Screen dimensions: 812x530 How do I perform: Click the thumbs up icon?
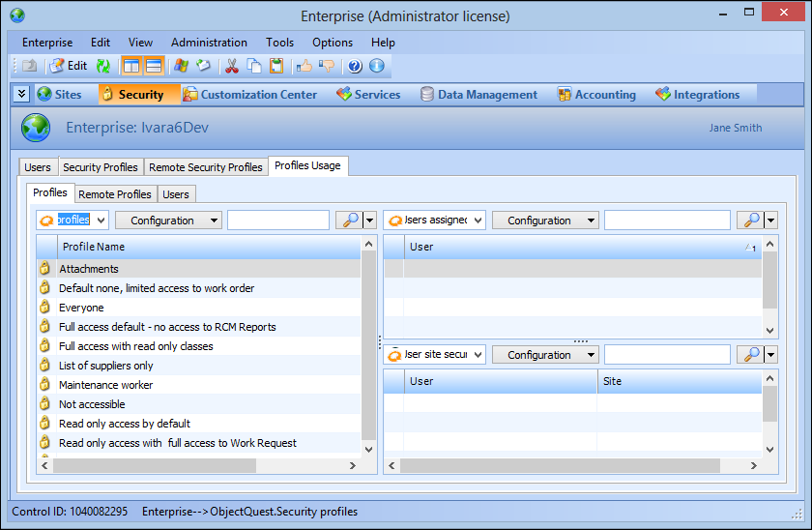(304, 66)
